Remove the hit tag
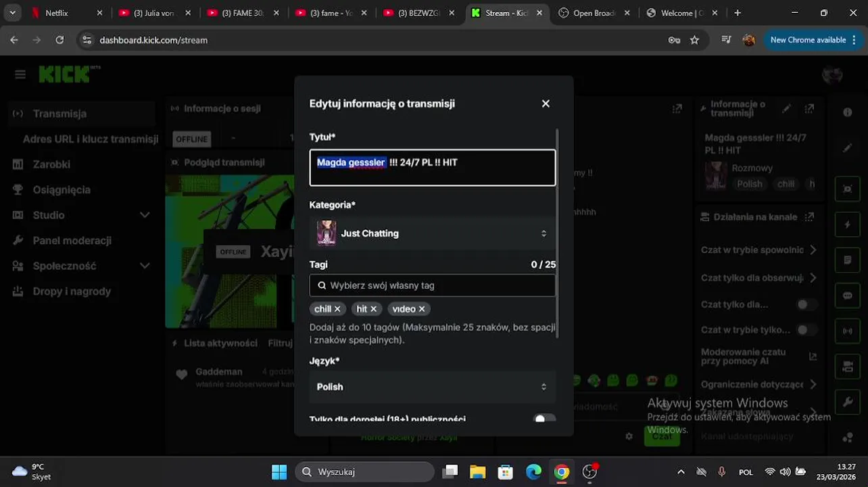The height and width of the screenshot is (487, 868). pyautogui.click(x=373, y=309)
